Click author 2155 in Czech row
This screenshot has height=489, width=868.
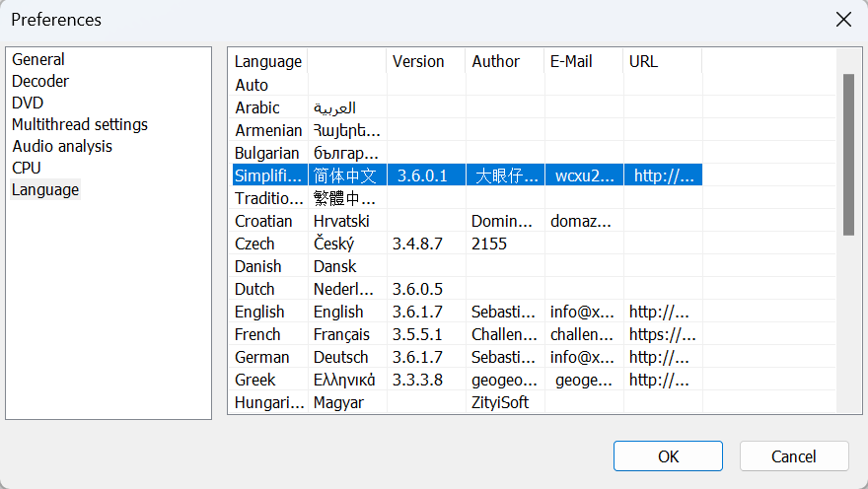click(x=489, y=244)
